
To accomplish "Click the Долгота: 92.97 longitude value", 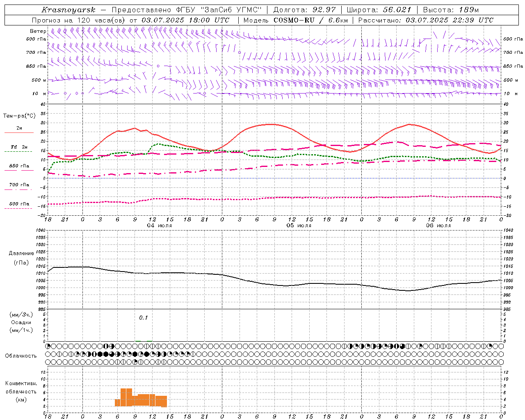I will (x=304, y=10).
